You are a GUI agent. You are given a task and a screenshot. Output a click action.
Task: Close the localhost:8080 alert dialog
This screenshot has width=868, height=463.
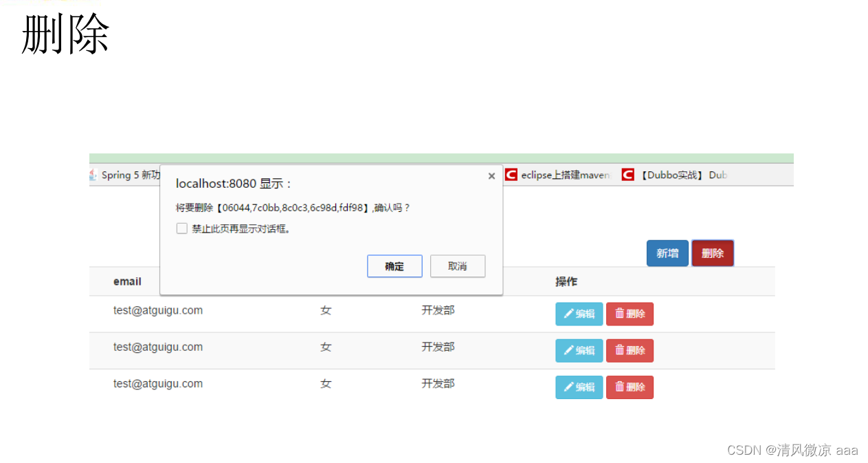pyautogui.click(x=491, y=176)
